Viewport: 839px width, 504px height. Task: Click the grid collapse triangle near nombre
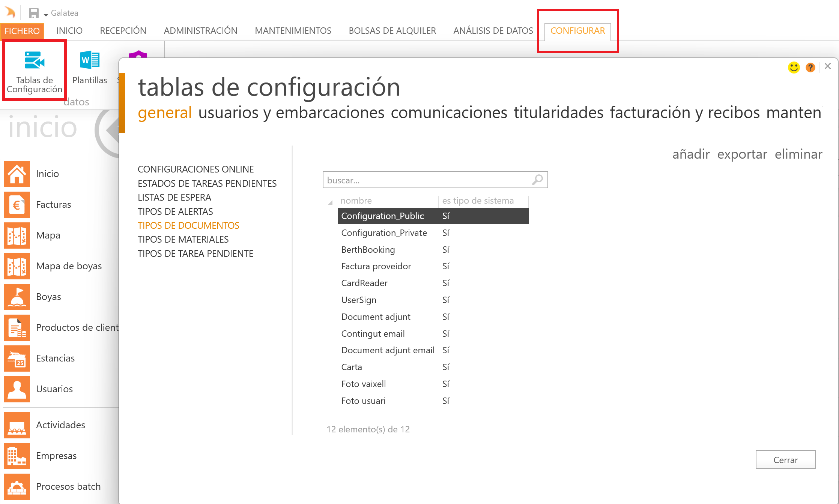(330, 202)
